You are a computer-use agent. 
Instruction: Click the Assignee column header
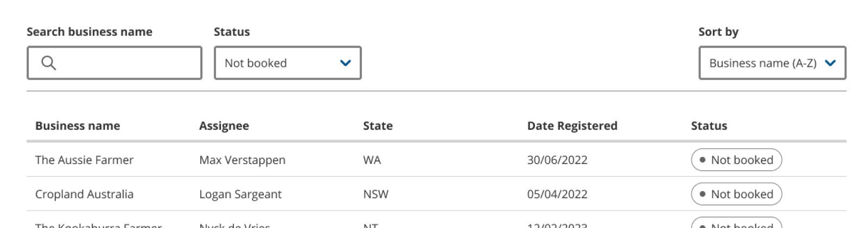(x=224, y=126)
